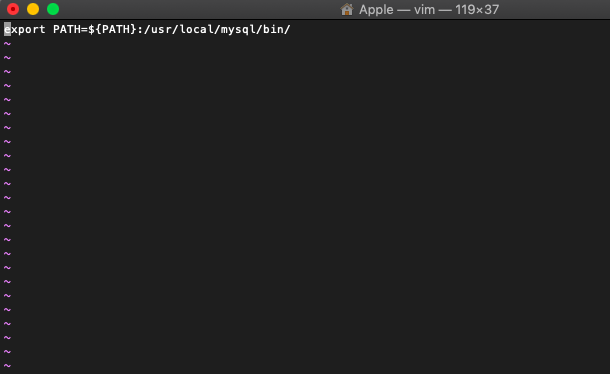Click the dollar sign before the brace

coord(91,29)
